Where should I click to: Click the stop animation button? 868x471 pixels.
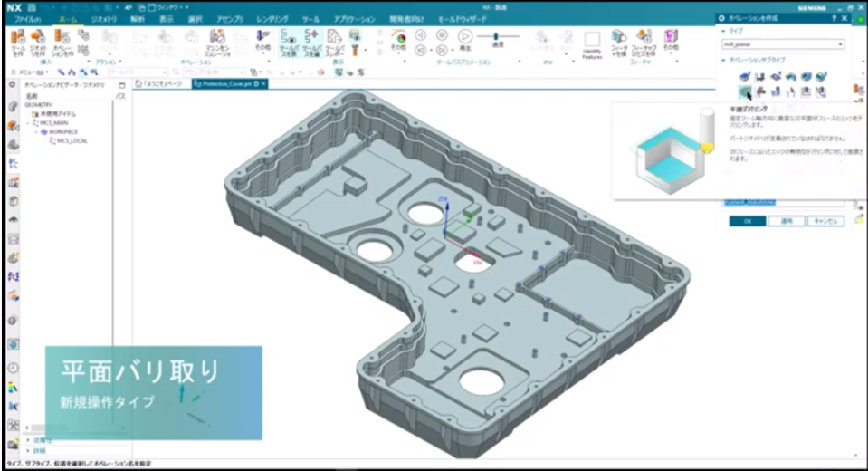442,35
